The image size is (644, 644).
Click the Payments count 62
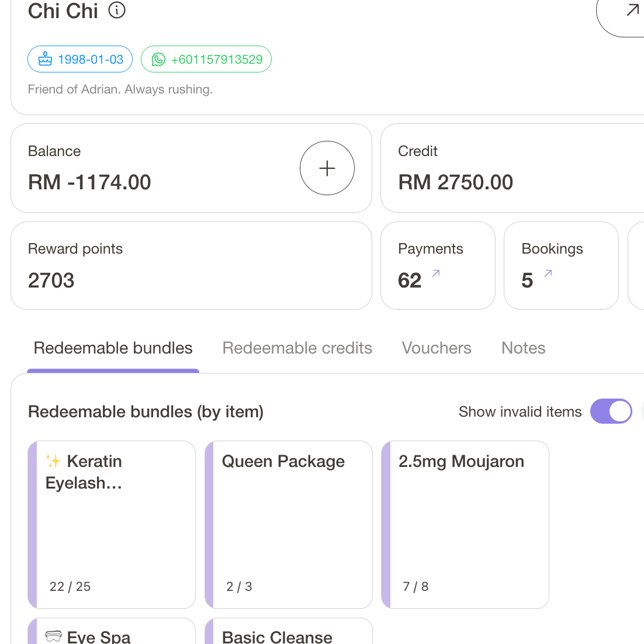click(410, 281)
